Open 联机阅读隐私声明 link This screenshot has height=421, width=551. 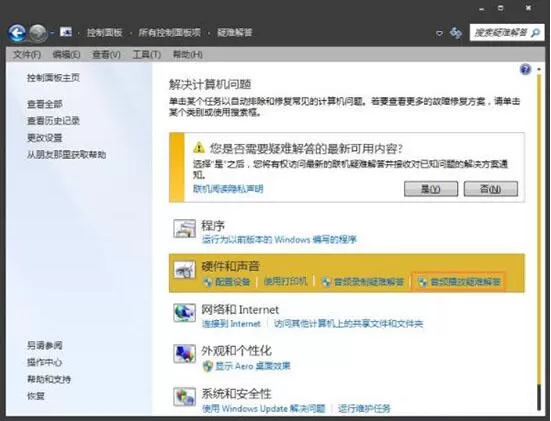228,189
